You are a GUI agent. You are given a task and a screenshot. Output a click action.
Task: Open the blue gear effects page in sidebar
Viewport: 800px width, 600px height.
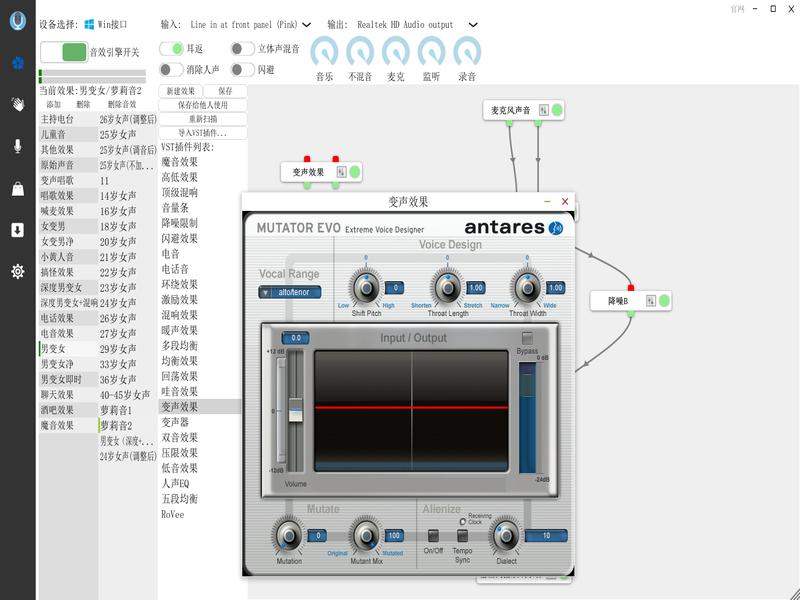pyautogui.click(x=18, y=63)
